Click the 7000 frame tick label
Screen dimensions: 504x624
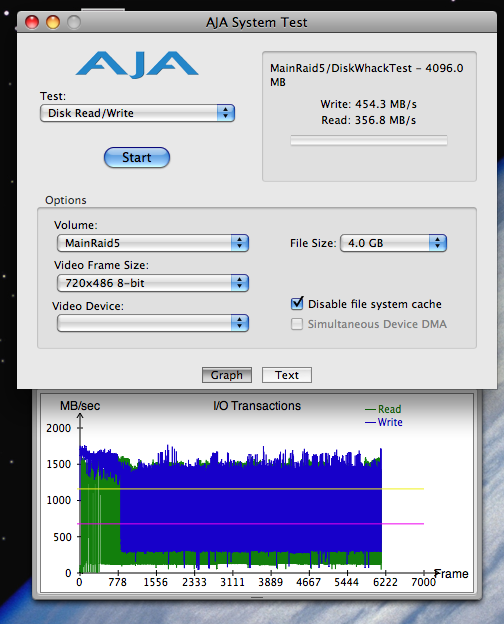[424, 583]
